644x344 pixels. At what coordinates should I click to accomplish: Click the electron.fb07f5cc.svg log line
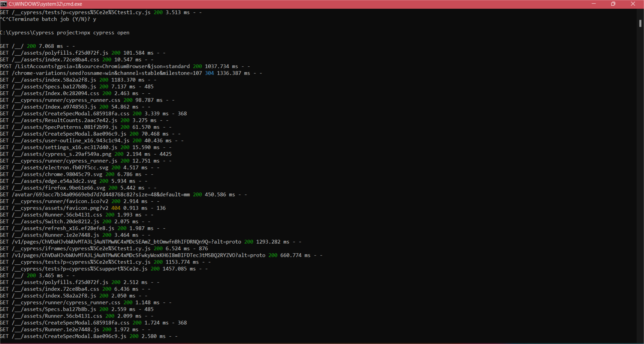click(x=80, y=168)
